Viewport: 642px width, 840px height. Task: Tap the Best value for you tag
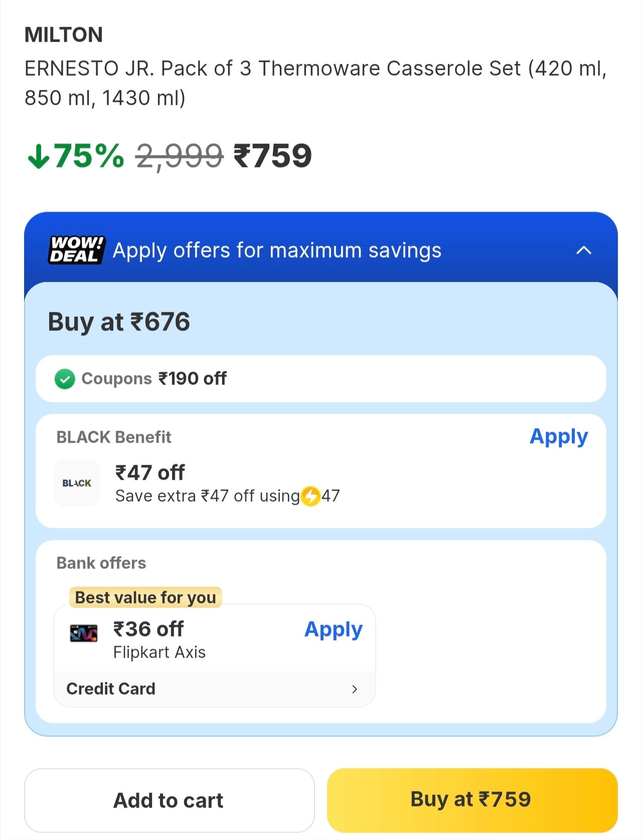[x=145, y=597]
